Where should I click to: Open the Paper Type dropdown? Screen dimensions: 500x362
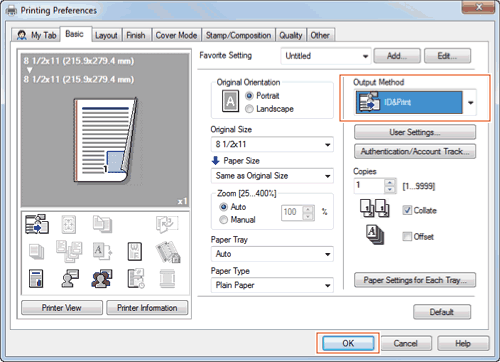coord(272,285)
